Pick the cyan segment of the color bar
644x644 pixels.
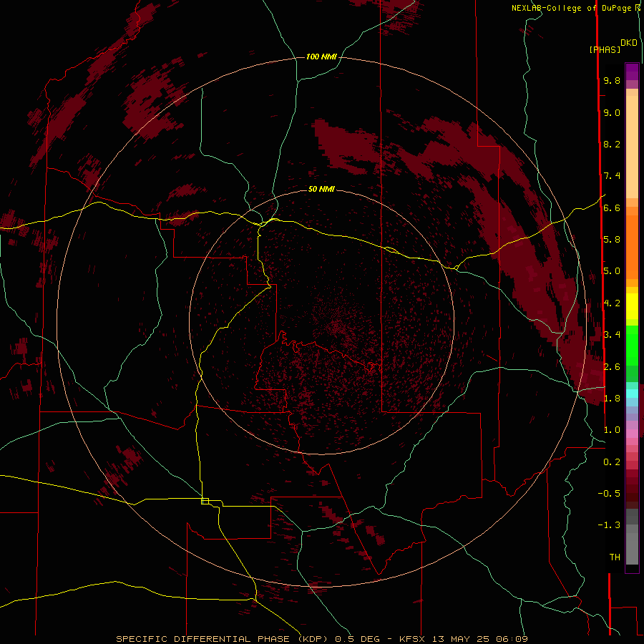632,394
